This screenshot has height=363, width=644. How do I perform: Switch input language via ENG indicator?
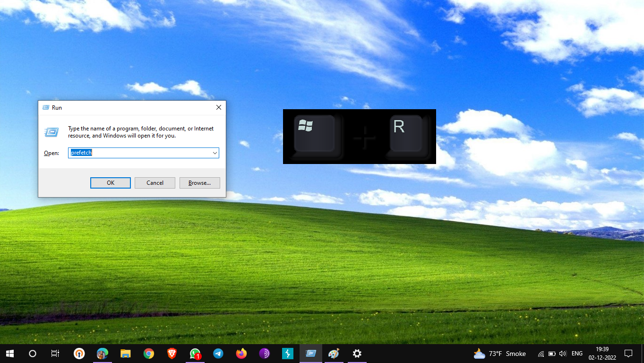tap(577, 354)
